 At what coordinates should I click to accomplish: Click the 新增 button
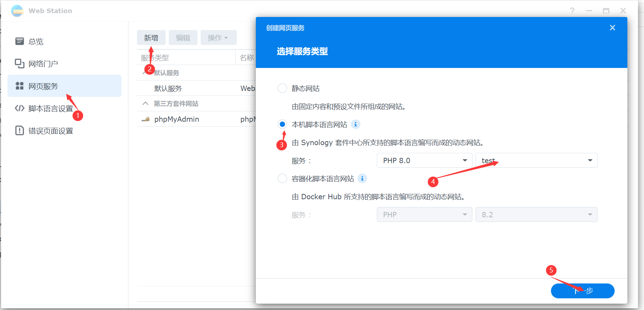pos(151,38)
